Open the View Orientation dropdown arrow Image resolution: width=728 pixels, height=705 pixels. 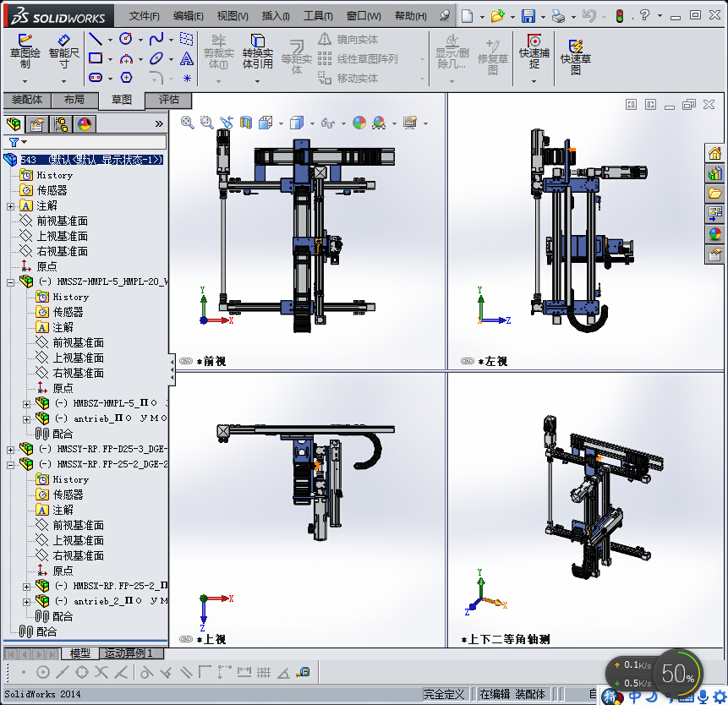(x=281, y=123)
